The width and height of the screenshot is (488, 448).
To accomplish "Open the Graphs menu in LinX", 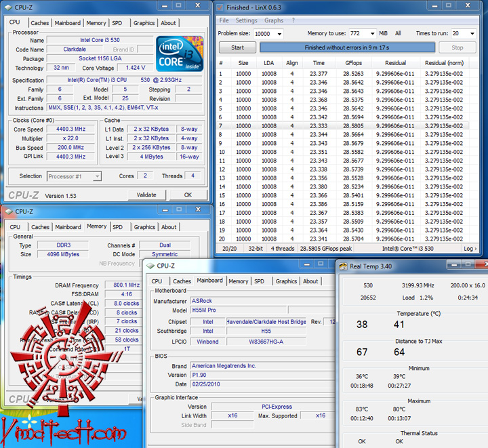I will [274, 20].
